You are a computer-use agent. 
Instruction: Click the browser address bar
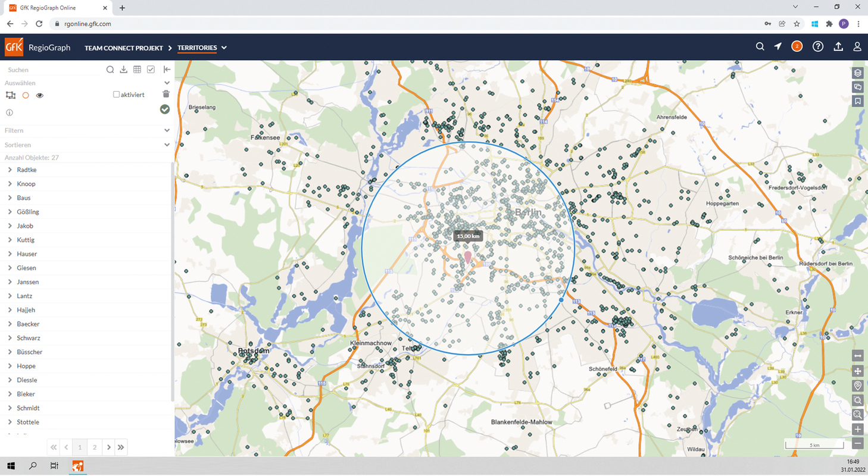pos(405,24)
